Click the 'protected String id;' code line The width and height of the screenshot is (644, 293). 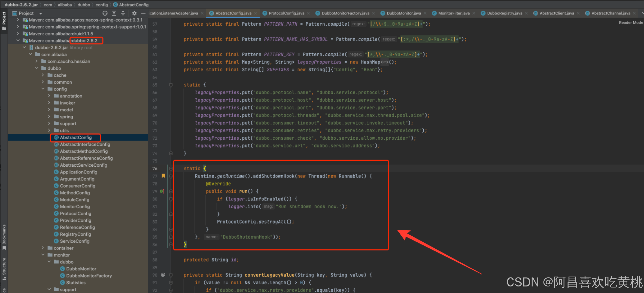click(x=211, y=260)
